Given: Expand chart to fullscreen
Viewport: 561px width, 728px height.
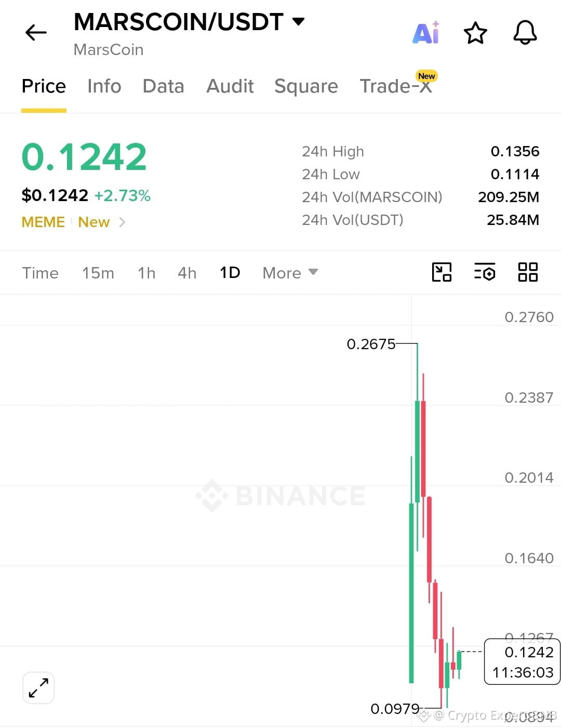Looking at the screenshot, I should click(x=38, y=687).
